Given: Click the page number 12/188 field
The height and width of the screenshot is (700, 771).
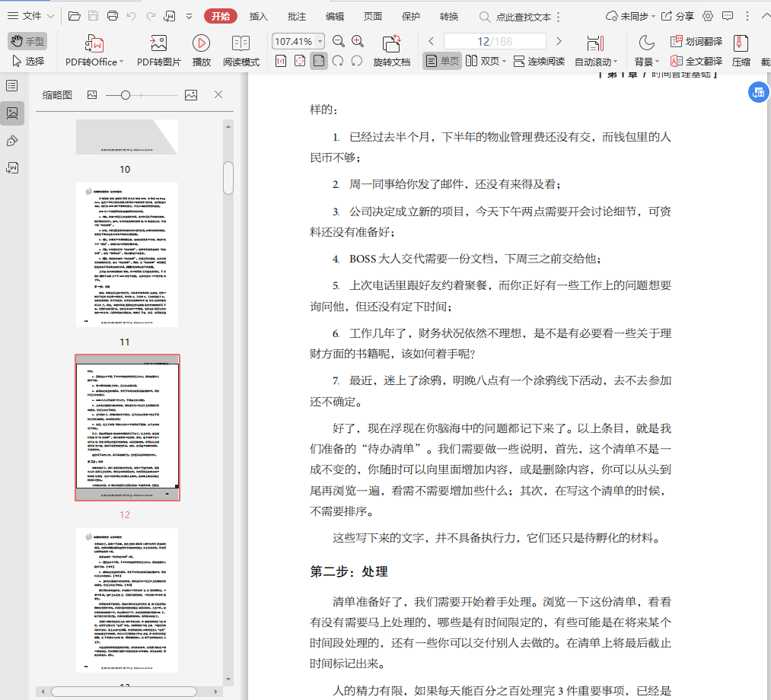Looking at the screenshot, I should (495, 41).
